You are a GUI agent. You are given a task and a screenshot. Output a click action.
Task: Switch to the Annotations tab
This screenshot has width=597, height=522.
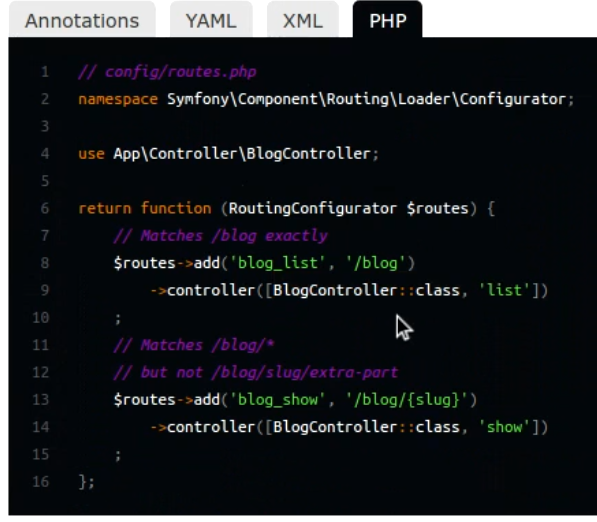click(x=82, y=20)
